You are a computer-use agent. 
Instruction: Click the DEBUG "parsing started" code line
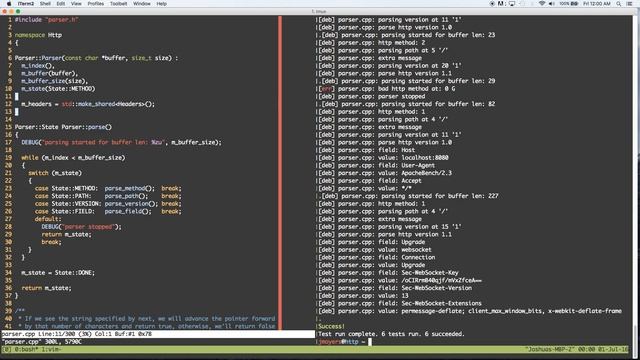click(x=121, y=142)
